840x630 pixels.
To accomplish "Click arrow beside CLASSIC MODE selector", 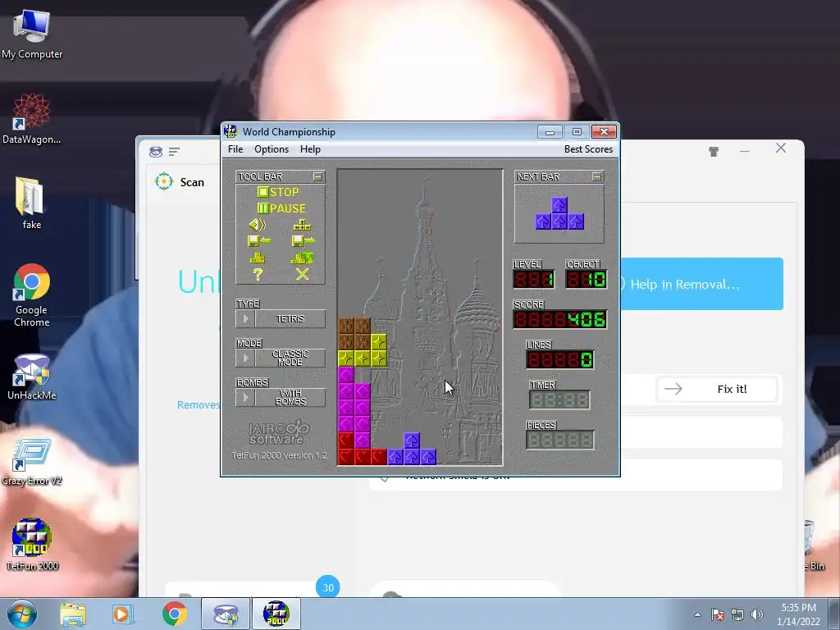I will pyautogui.click(x=245, y=358).
